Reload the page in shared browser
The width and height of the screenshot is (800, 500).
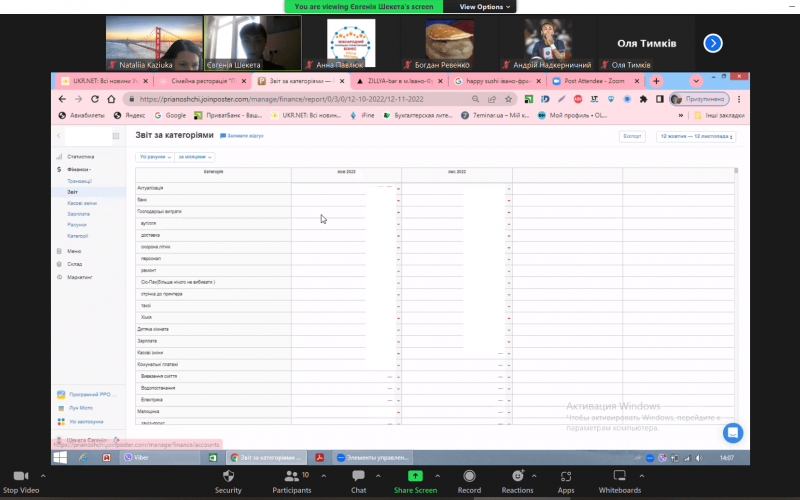tap(95, 99)
